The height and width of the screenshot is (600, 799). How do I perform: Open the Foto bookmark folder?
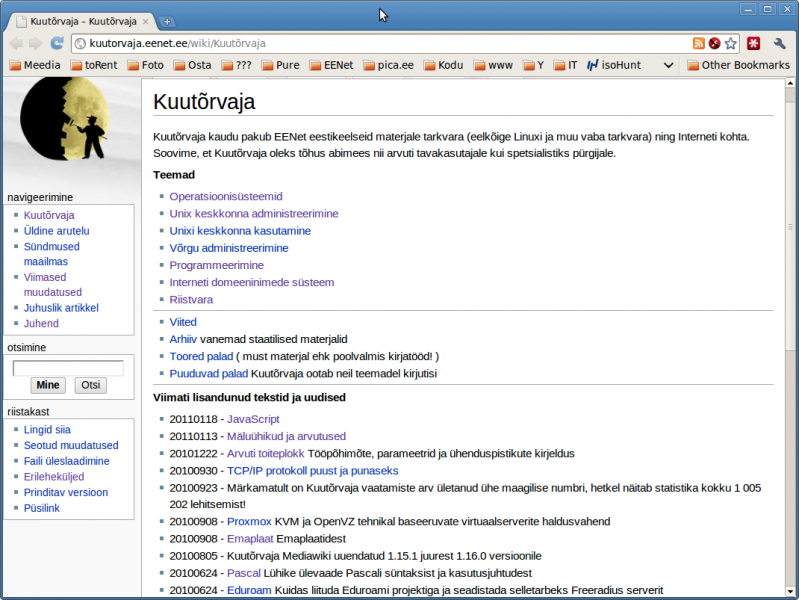click(146, 65)
